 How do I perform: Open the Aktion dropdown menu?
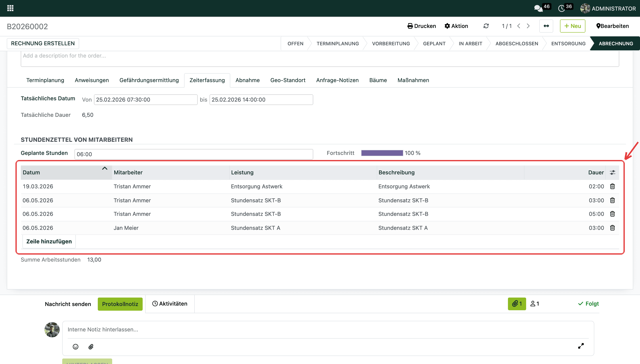[x=457, y=26]
